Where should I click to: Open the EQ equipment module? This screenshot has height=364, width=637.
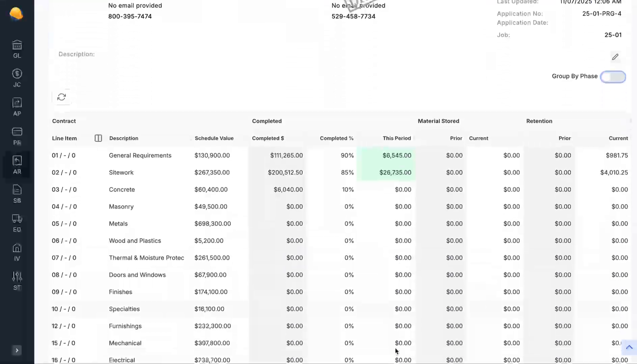(17, 223)
